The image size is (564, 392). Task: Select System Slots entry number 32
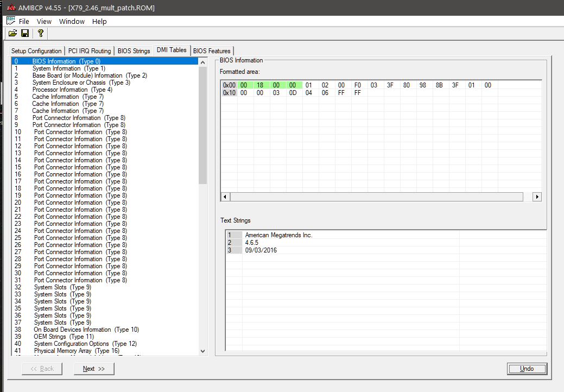click(x=62, y=287)
